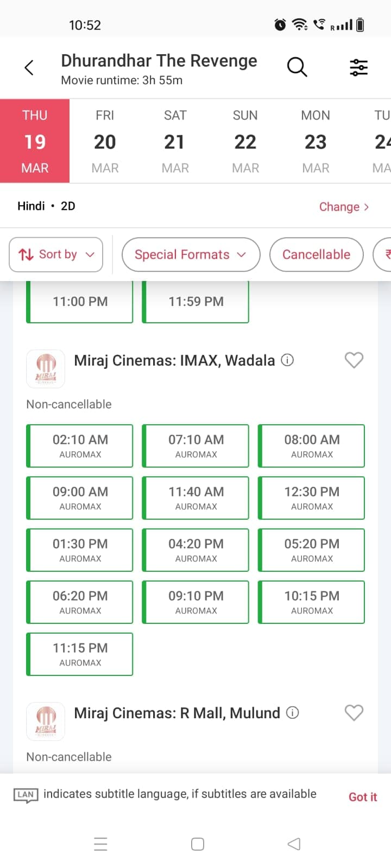Screen dimensions: 391x868
Task: Expand the Special Formats dropdown
Action: click(191, 254)
